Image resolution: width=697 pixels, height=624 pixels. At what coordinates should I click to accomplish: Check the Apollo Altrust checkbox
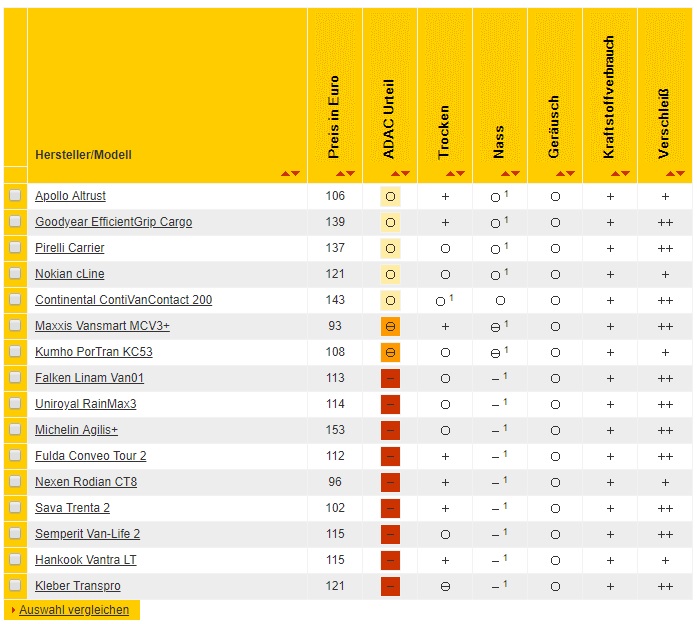pyautogui.click(x=15, y=195)
